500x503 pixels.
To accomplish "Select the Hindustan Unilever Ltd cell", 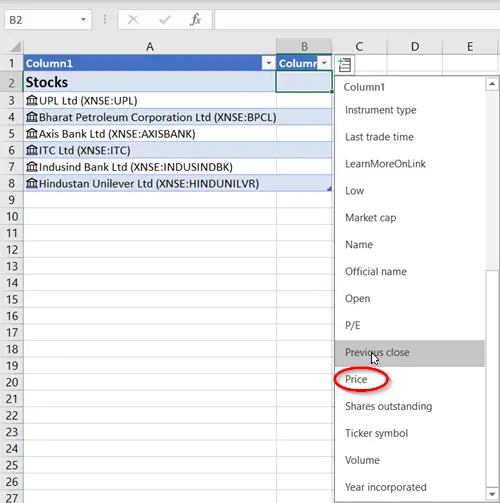I will (150, 183).
